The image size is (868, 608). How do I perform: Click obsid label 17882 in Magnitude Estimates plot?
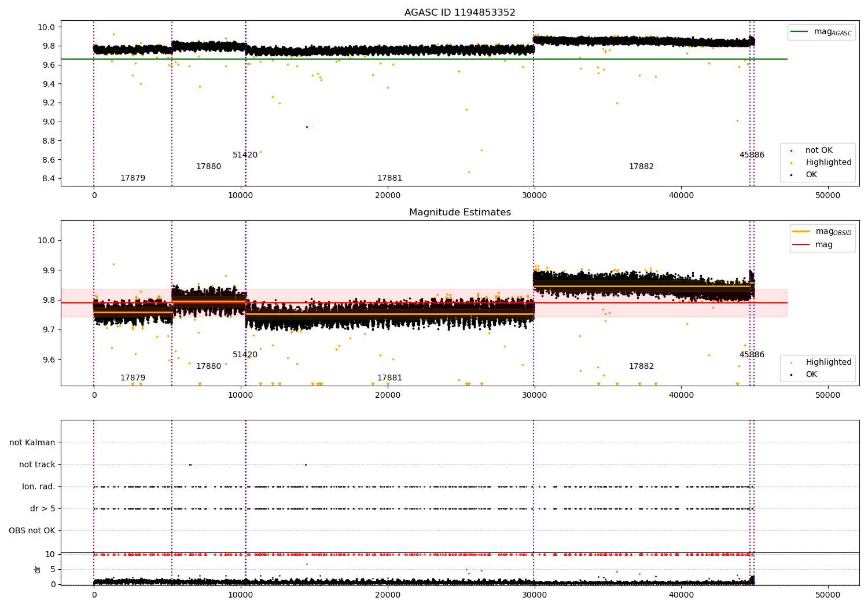[641, 367]
